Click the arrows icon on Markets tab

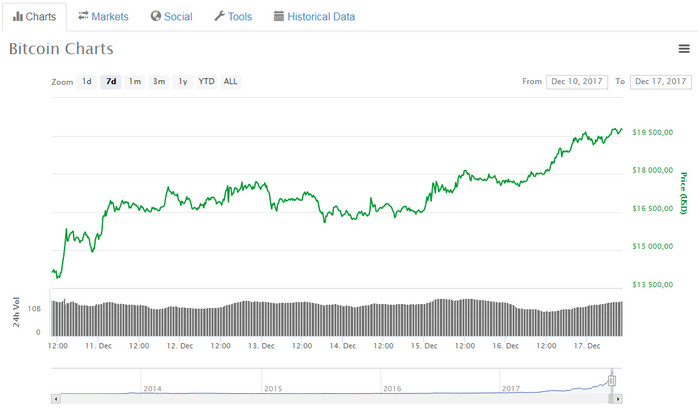pos(83,17)
